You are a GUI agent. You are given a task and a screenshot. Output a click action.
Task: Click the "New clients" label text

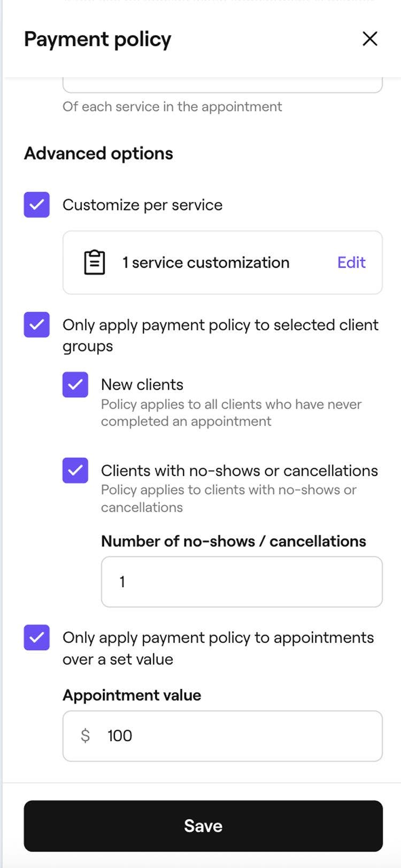[x=142, y=385]
